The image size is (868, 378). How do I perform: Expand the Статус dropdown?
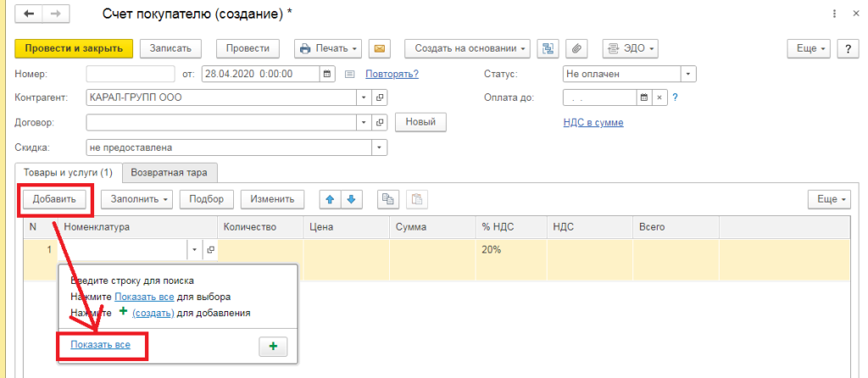pyautogui.click(x=688, y=74)
